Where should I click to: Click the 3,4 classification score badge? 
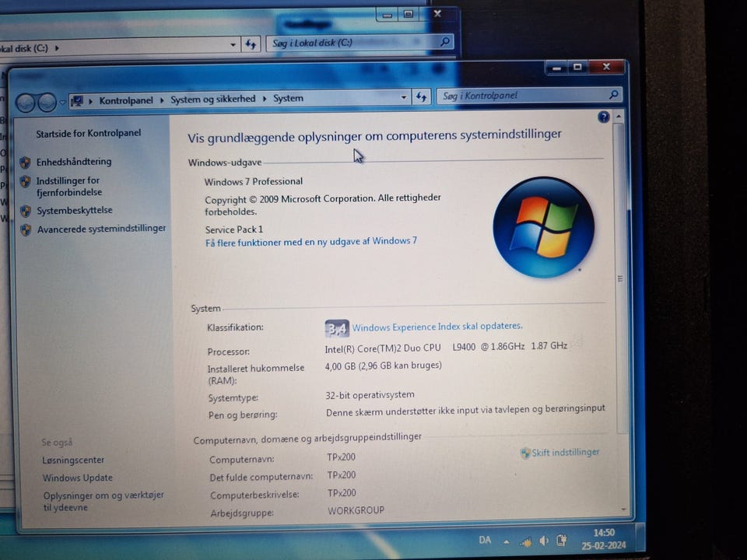pos(337,328)
